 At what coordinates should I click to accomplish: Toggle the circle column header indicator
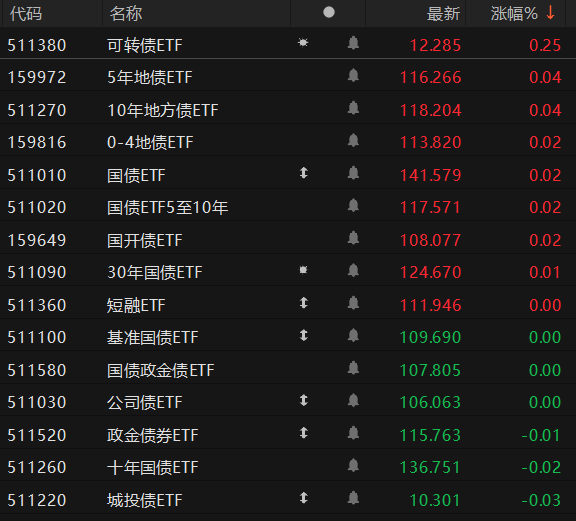[x=329, y=12]
